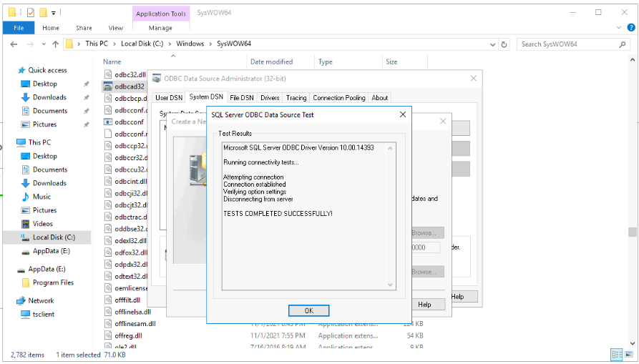Close the SQL Server ODBC Data Source Test dialog
The image size is (639, 364).
pyautogui.click(x=403, y=115)
